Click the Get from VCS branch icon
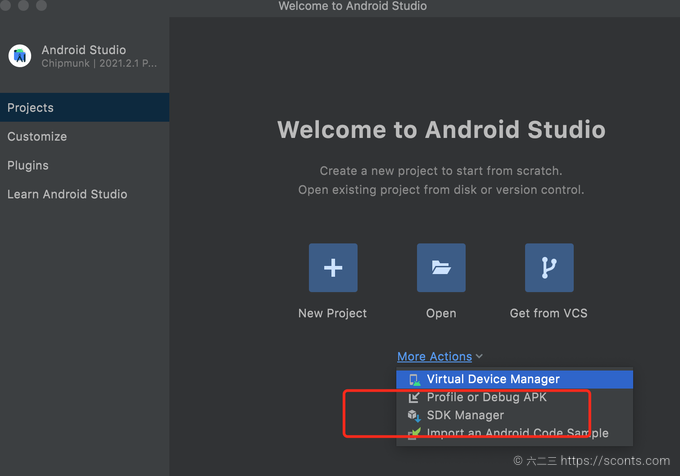This screenshot has height=476, width=680. [549, 267]
